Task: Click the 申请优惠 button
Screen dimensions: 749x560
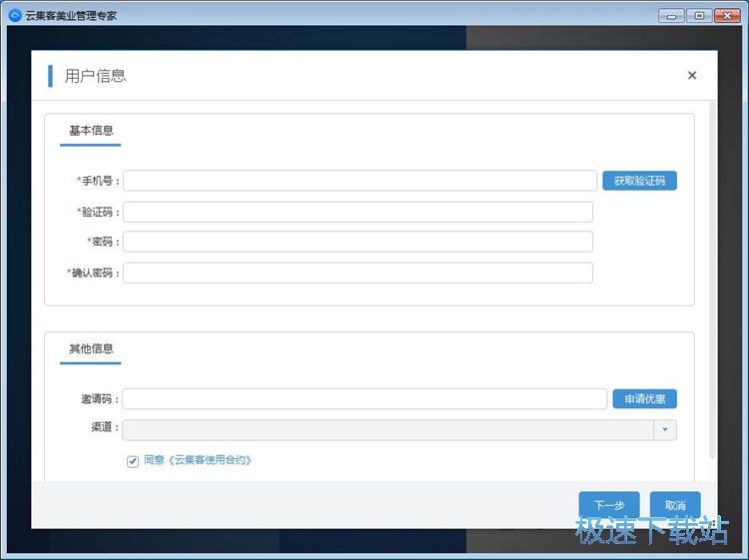Action: point(644,398)
